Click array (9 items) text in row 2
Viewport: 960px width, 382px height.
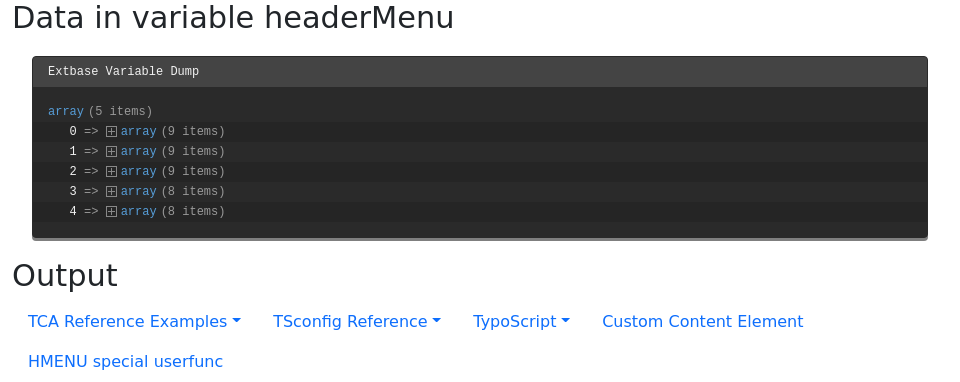173,171
